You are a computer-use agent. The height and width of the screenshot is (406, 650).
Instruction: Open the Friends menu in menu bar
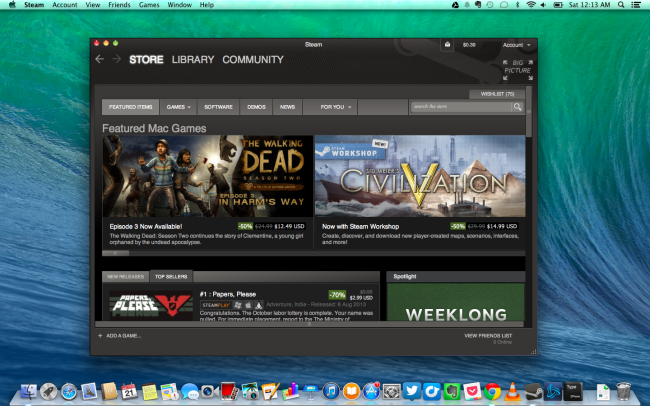pos(120,5)
